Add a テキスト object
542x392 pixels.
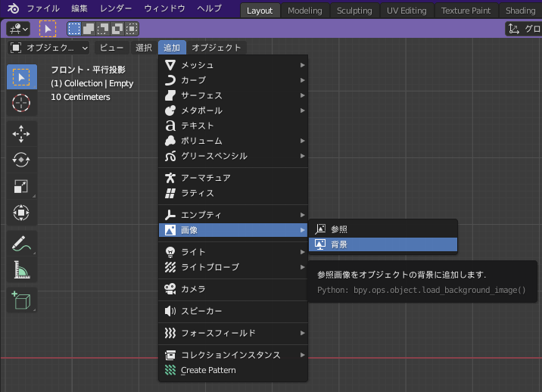click(x=233, y=126)
